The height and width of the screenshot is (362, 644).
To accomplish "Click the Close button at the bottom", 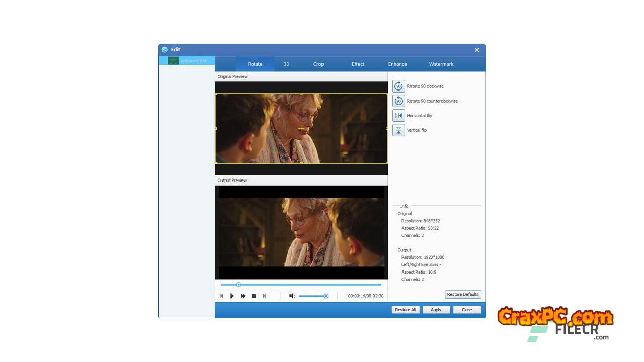I will point(467,310).
